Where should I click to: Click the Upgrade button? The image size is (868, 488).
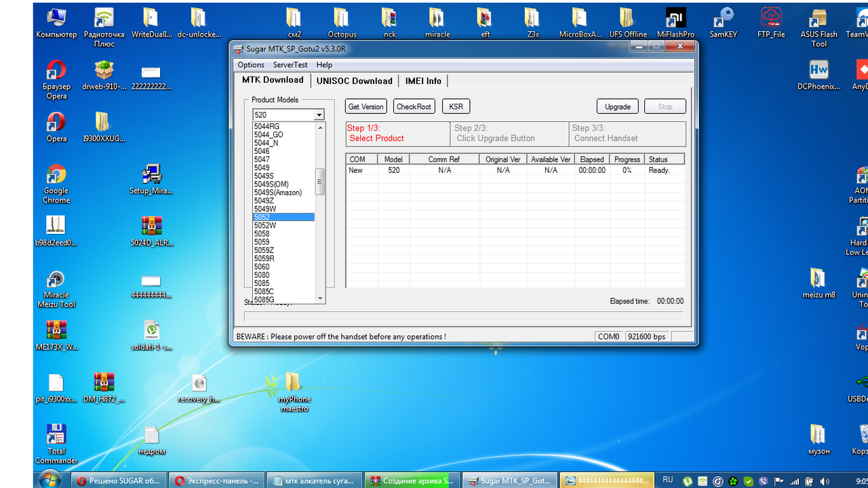[617, 106]
